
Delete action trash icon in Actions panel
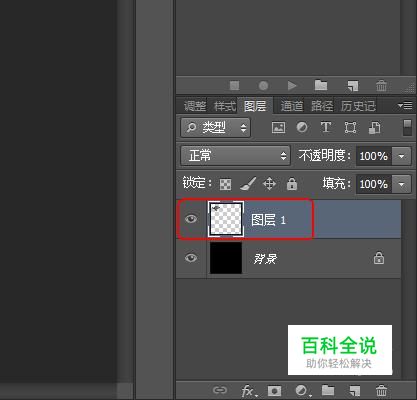tap(381, 86)
